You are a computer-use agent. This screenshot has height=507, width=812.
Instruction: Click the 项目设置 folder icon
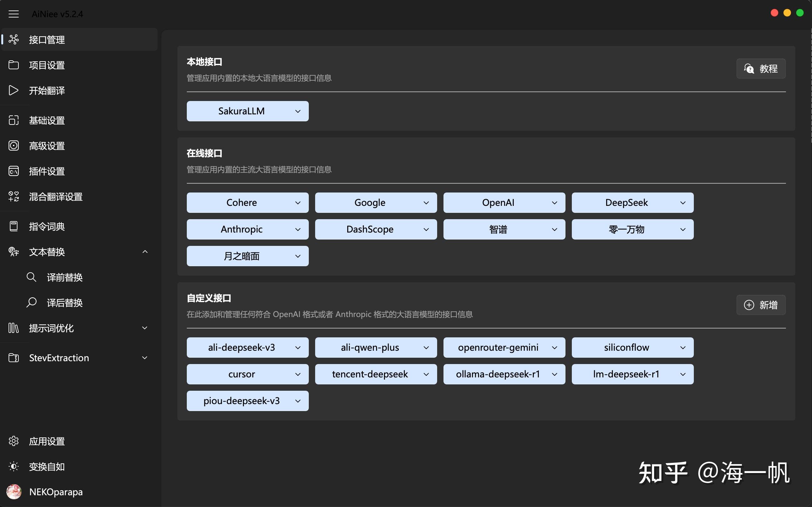[13, 65]
